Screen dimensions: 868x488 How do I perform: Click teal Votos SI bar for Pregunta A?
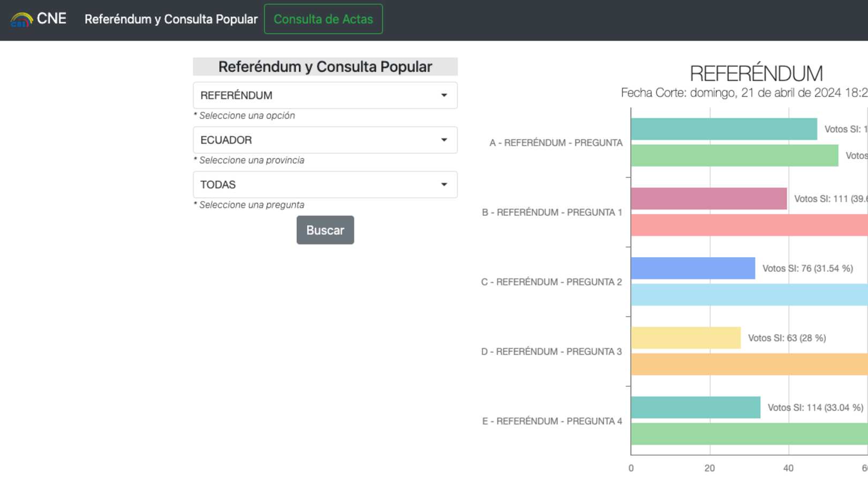click(x=723, y=129)
